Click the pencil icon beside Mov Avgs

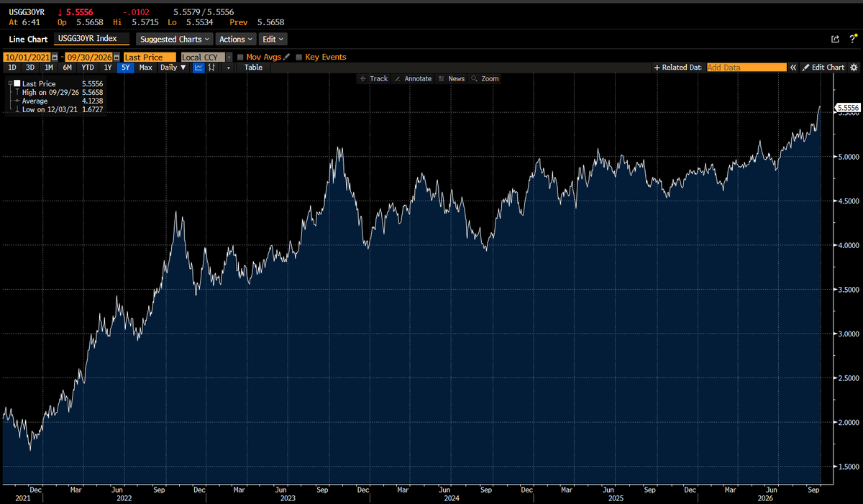tap(286, 57)
